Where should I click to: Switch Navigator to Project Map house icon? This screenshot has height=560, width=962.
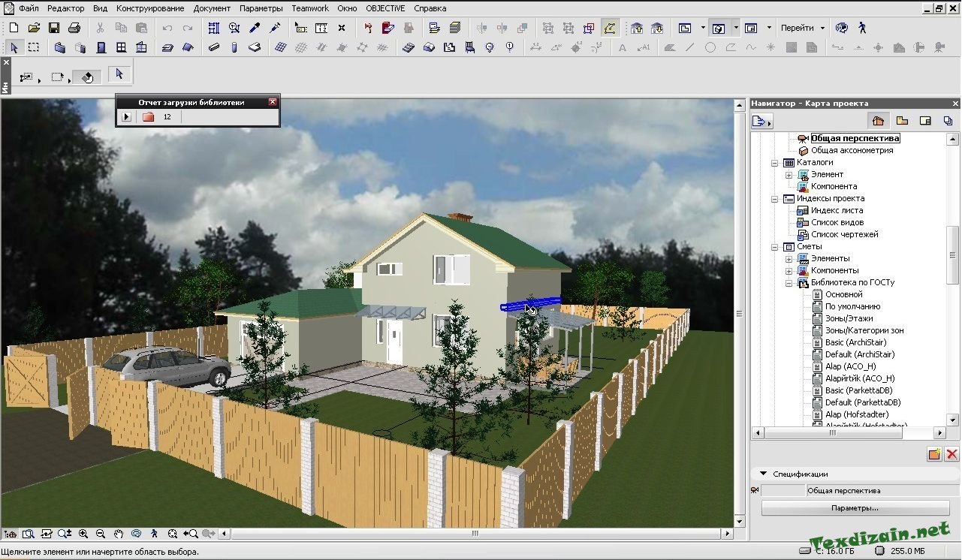878,121
